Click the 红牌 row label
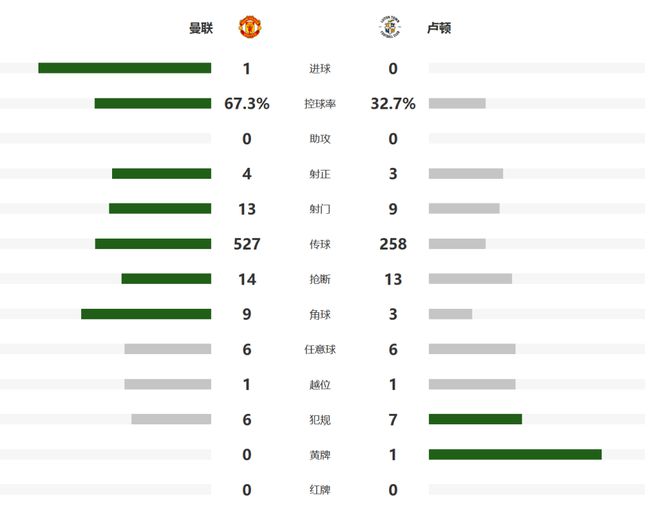This screenshot has height=513, width=660. [319, 490]
